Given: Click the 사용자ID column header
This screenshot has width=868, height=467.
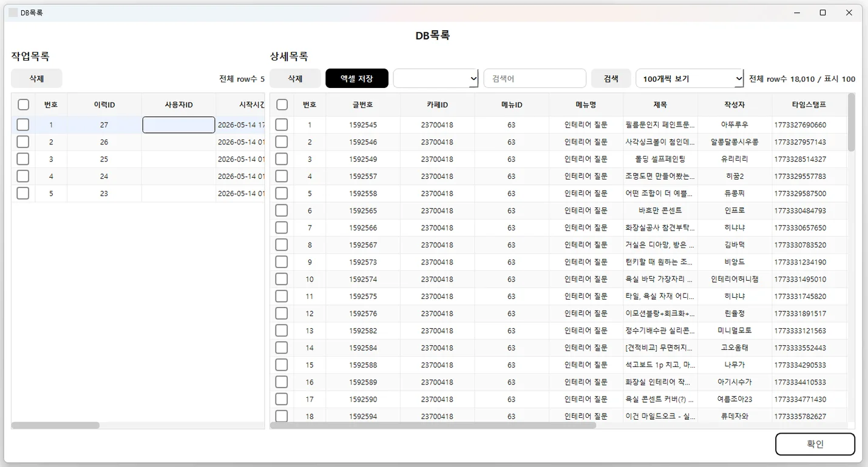Looking at the screenshot, I should tap(178, 105).
